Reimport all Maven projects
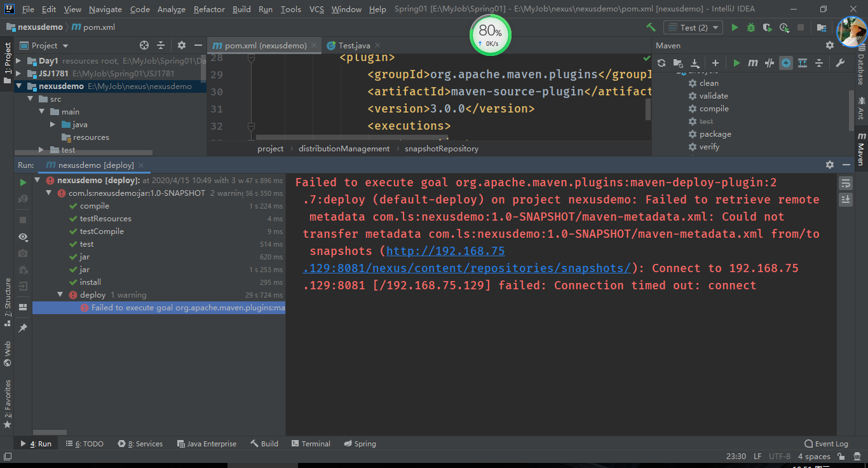The width and height of the screenshot is (868, 468). click(661, 63)
